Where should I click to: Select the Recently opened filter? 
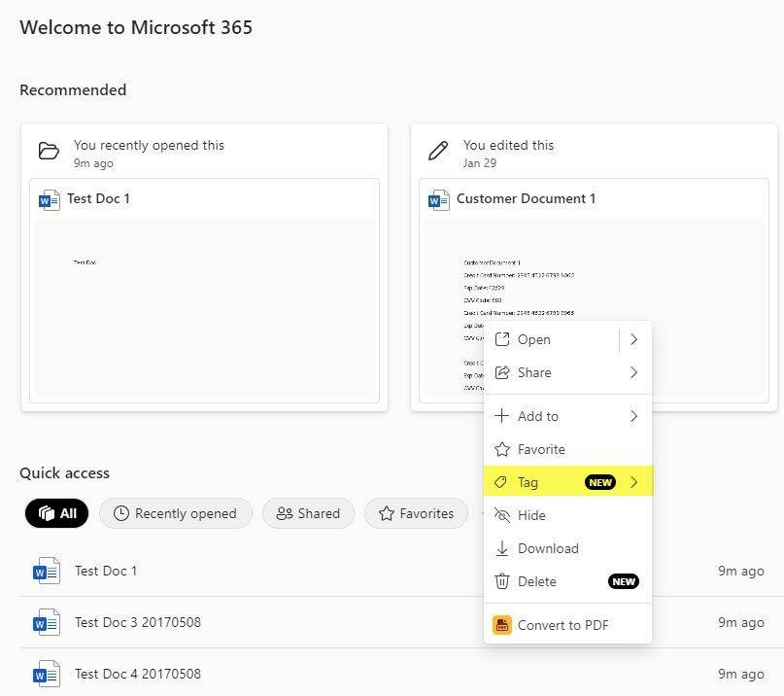(x=176, y=513)
